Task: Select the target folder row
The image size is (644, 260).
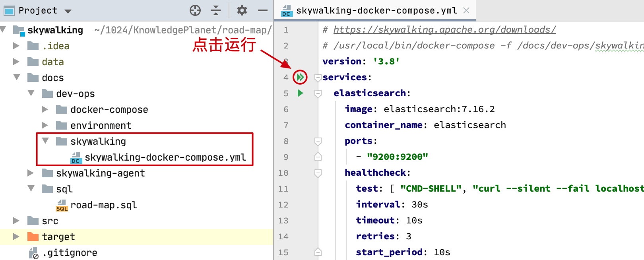Action: pos(137,237)
